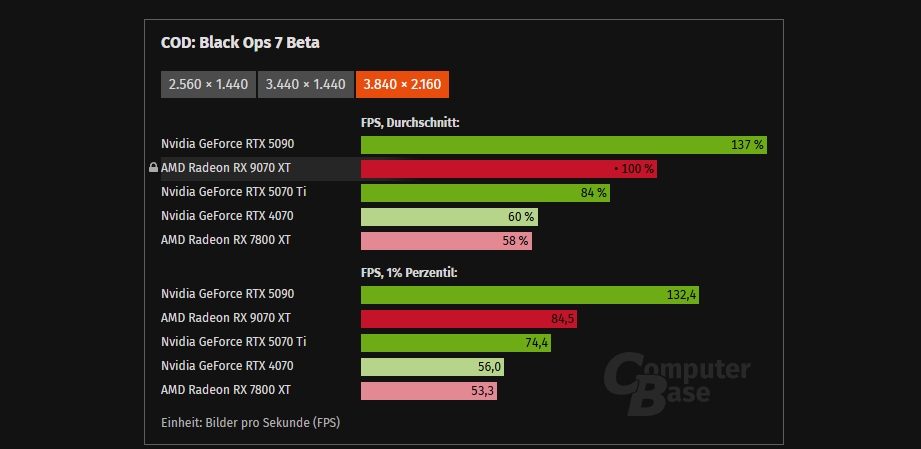Click the RTX 5070 Ti 84 % bar
Screen dimensions: 921x449
[485, 193]
